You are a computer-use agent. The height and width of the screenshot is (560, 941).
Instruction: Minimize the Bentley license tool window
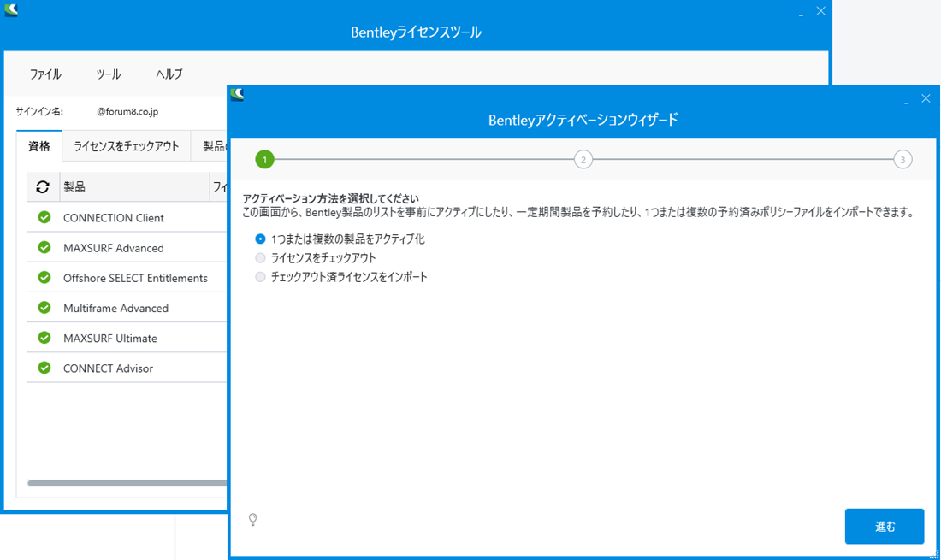tap(802, 15)
